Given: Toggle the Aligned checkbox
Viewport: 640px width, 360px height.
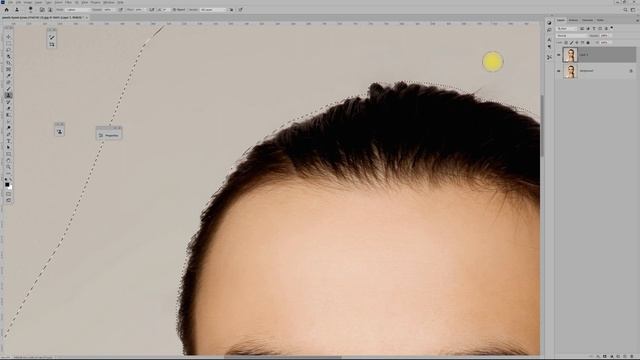Looking at the screenshot, I should [178, 10].
